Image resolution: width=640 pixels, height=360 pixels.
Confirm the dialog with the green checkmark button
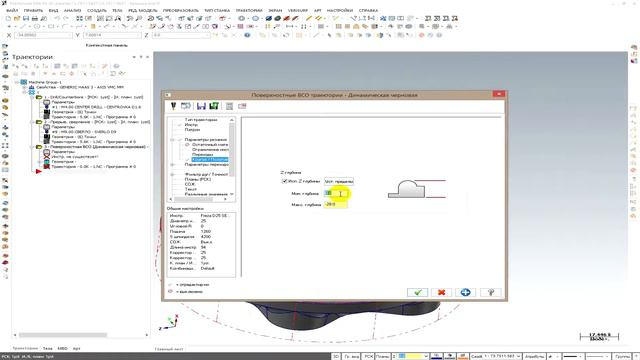417,292
